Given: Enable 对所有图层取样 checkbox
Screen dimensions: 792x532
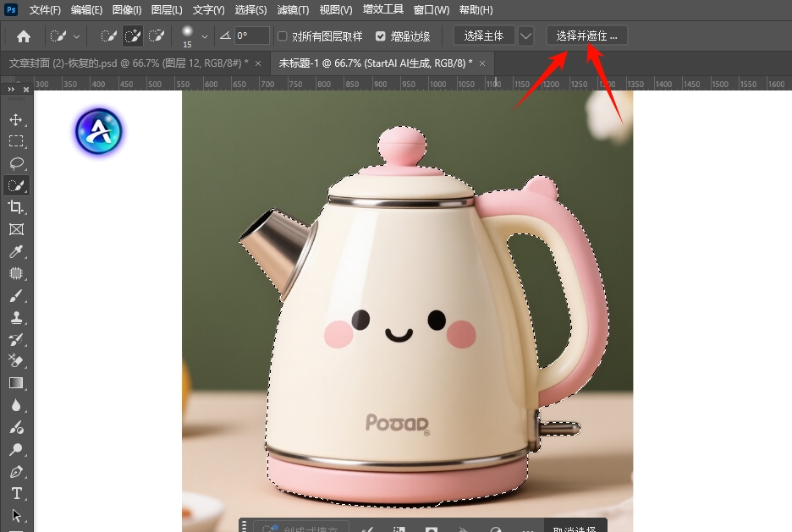Looking at the screenshot, I should (283, 36).
